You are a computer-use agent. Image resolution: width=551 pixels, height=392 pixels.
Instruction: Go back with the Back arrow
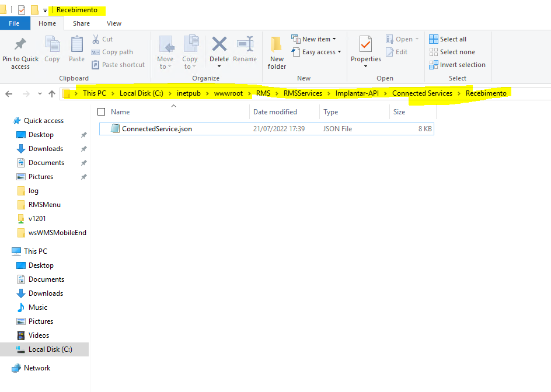click(9, 94)
